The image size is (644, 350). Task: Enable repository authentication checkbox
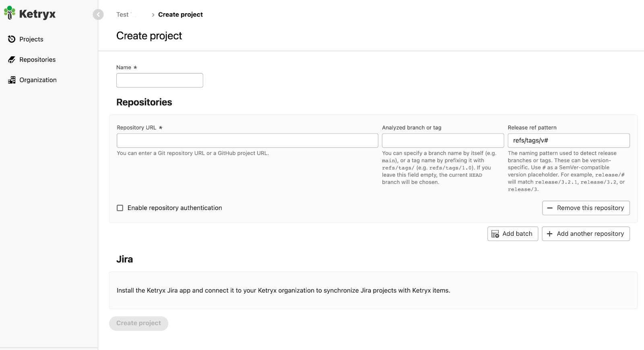pyautogui.click(x=120, y=208)
